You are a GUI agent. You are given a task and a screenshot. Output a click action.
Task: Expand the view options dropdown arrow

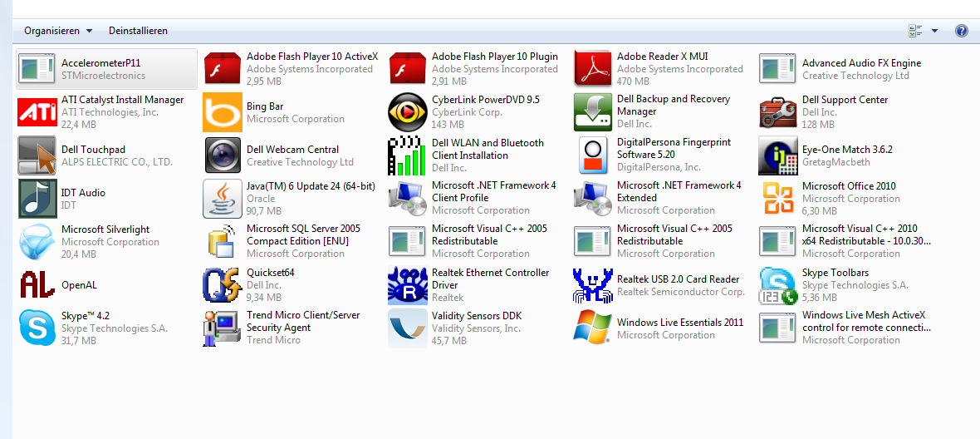(934, 31)
